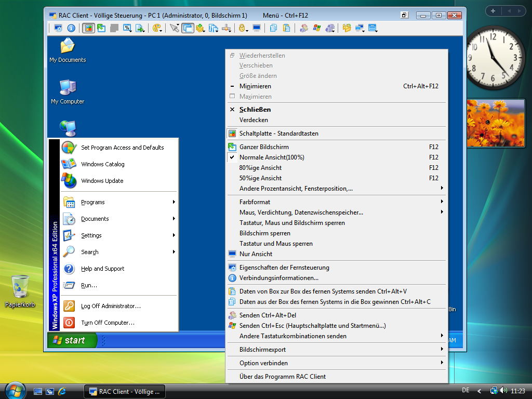Choose Schließen from the menu

tap(337, 110)
